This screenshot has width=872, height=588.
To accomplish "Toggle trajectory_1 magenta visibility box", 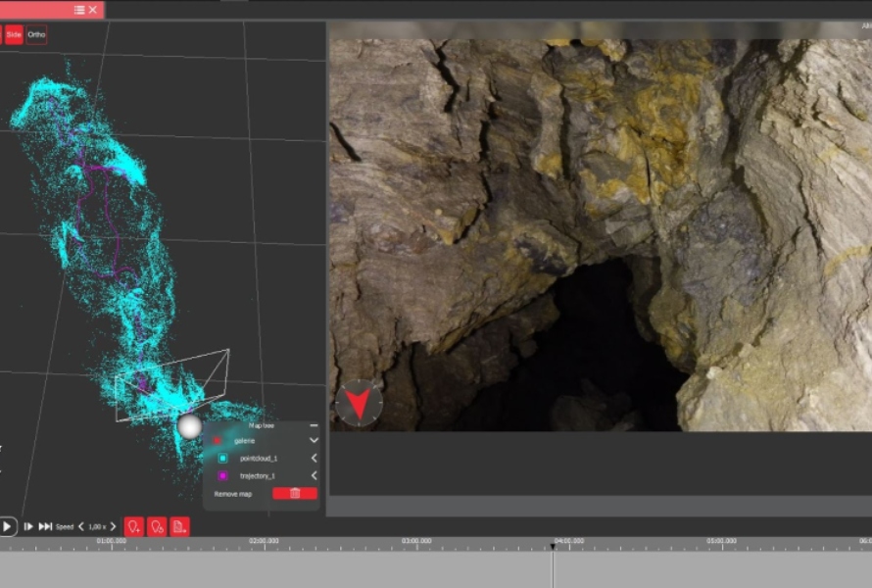I will (x=223, y=475).
